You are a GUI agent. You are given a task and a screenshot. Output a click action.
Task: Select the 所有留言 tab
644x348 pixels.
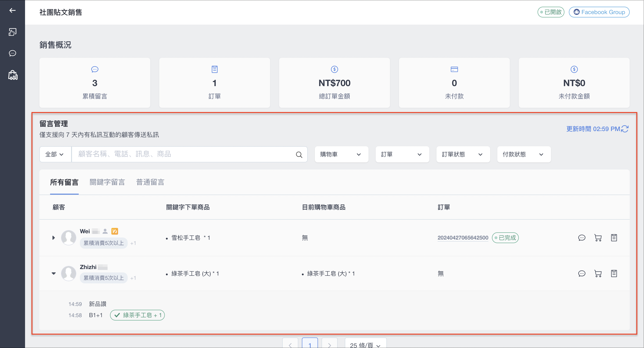[x=64, y=182]
